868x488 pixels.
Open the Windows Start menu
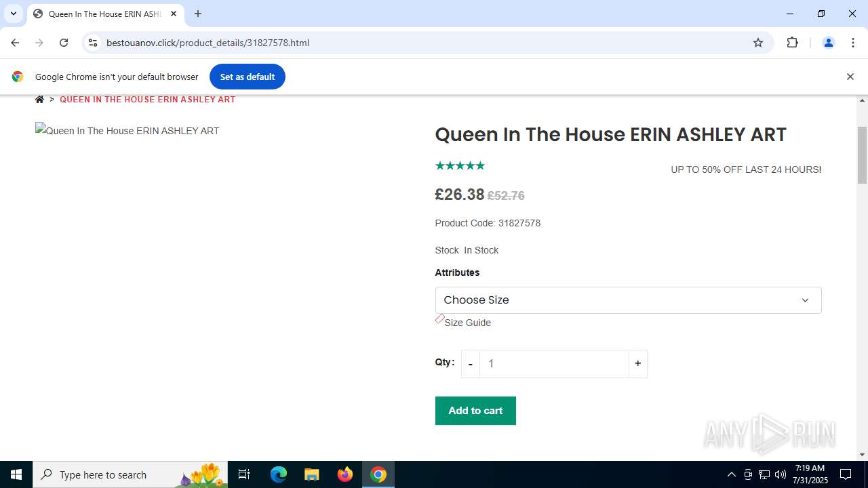pyautogui.click(x=16, y=474)
